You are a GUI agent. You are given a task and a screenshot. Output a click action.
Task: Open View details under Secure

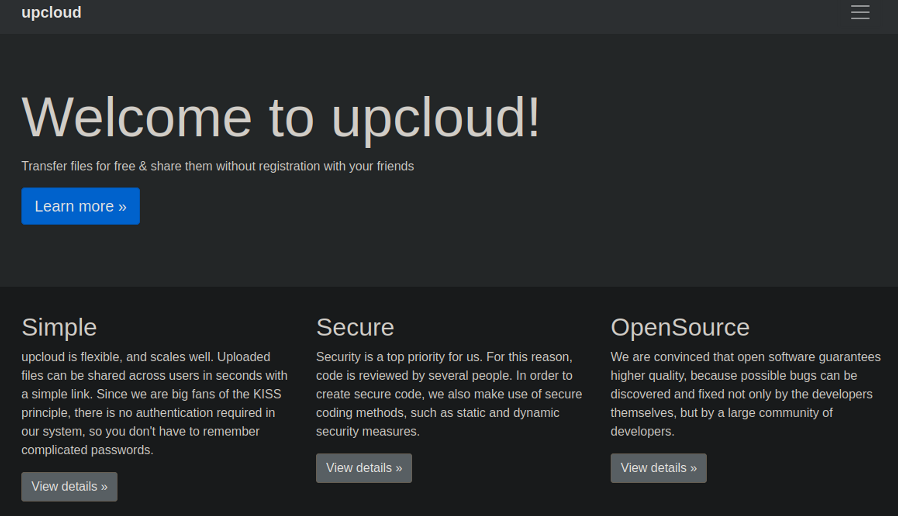pos(364,468)
